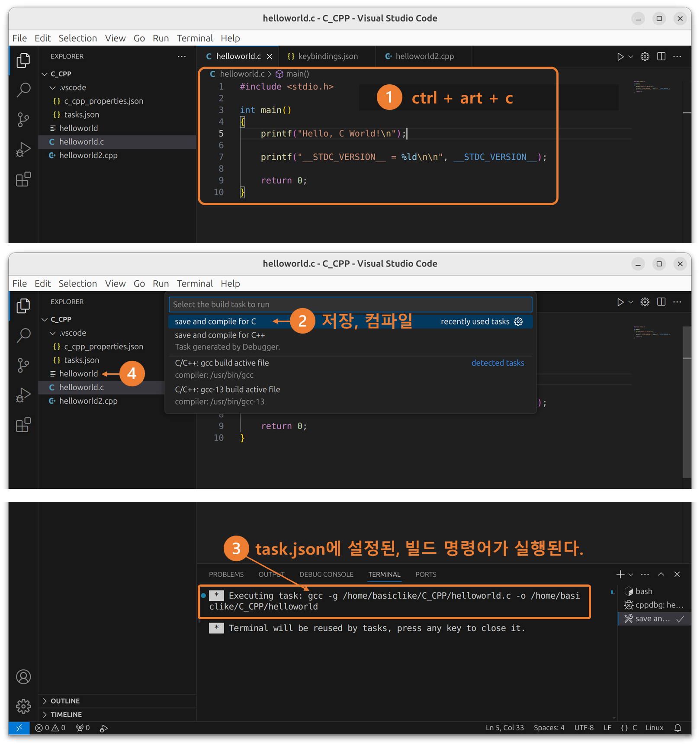Open Terminal menu in the upper window

[195, 38]
